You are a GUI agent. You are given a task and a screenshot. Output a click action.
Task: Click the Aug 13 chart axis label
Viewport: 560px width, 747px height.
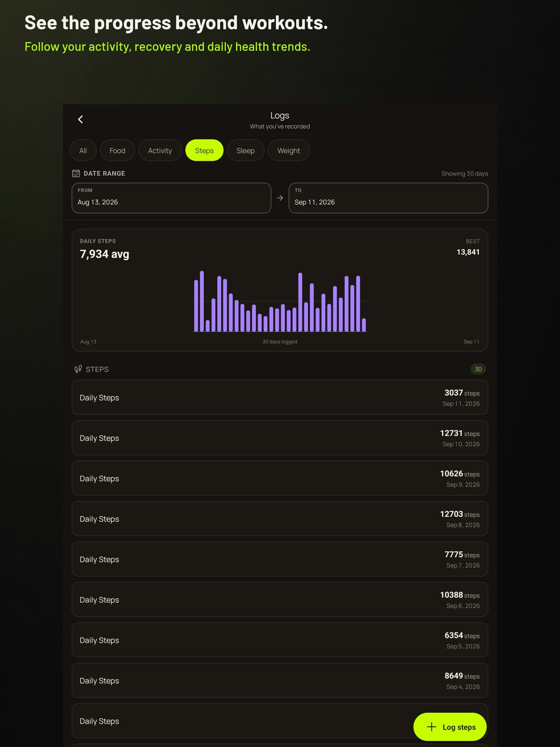(x=89, y=342)
